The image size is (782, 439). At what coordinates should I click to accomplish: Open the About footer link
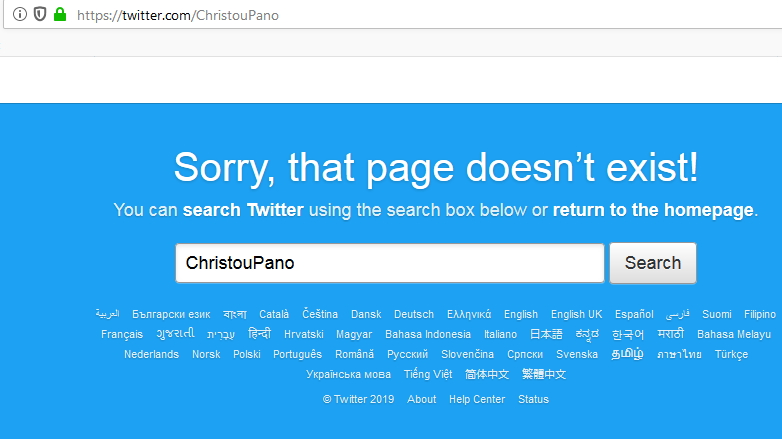(422, 399)
